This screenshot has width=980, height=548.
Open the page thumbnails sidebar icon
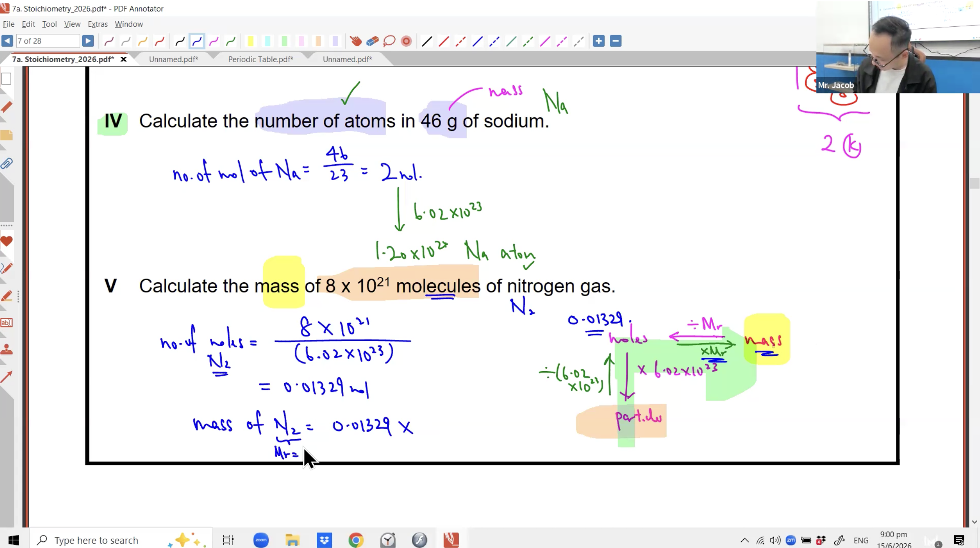(x=6, y=78)
